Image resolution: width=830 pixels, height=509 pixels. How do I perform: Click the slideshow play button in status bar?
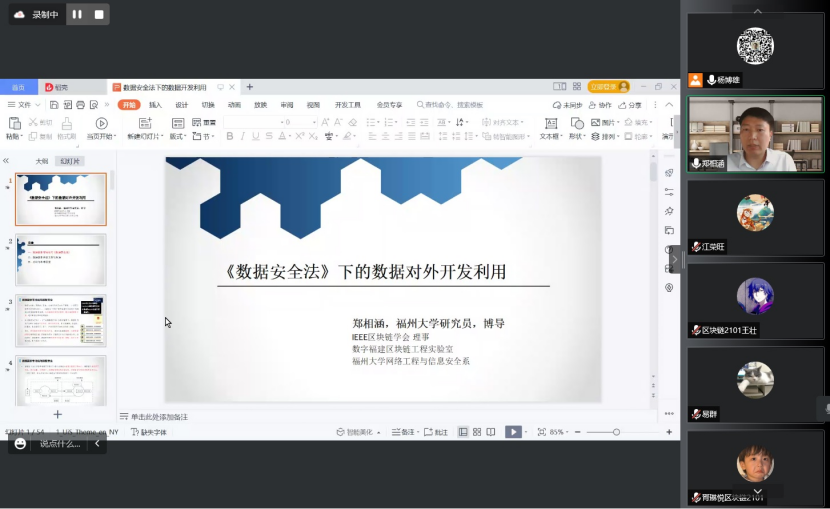512,432
